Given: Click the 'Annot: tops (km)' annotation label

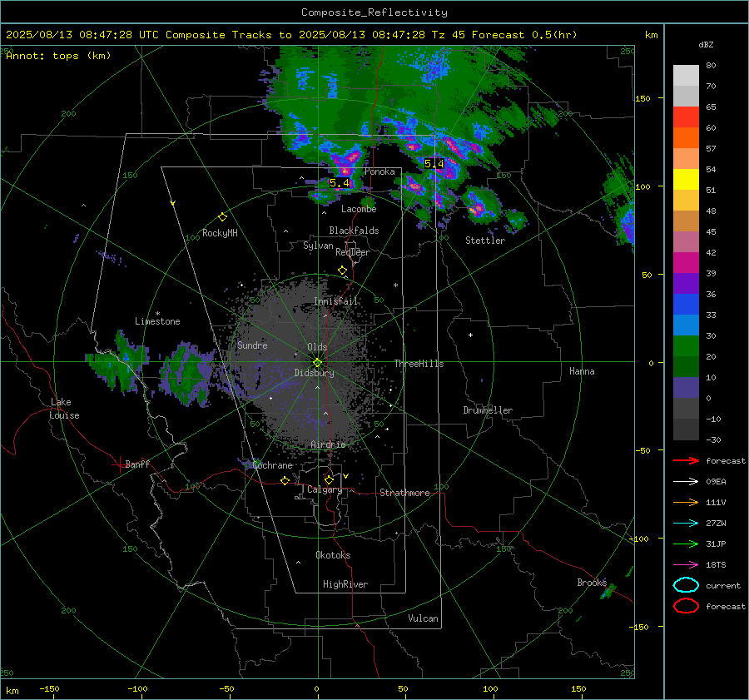Looking at the screenshot, I should tap(58, 56).
